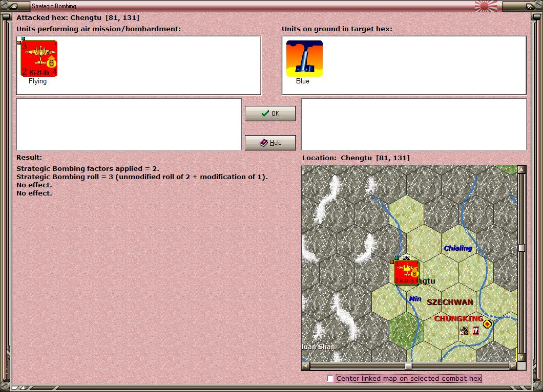The image size is (543, 392).
Task: Click the bomber counter on the Chengtu map hex
Action: tap(407, 273)
